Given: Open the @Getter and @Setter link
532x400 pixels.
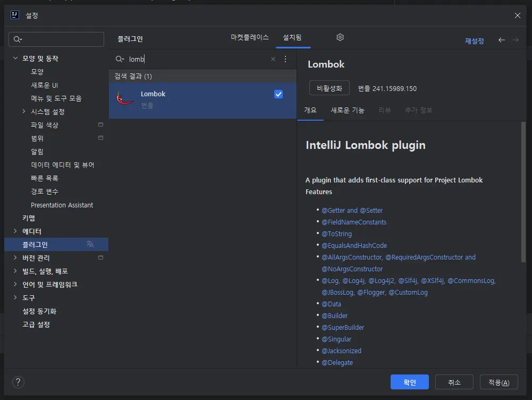Looking at the screenshot, I should (352, 210).
